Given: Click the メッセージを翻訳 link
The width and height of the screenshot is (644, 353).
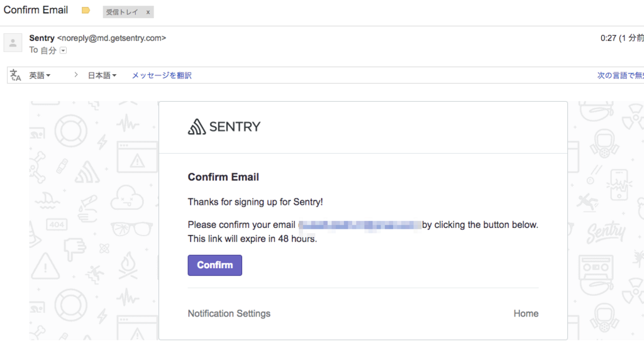Looking at the screenshot, I should pos(162,75).
